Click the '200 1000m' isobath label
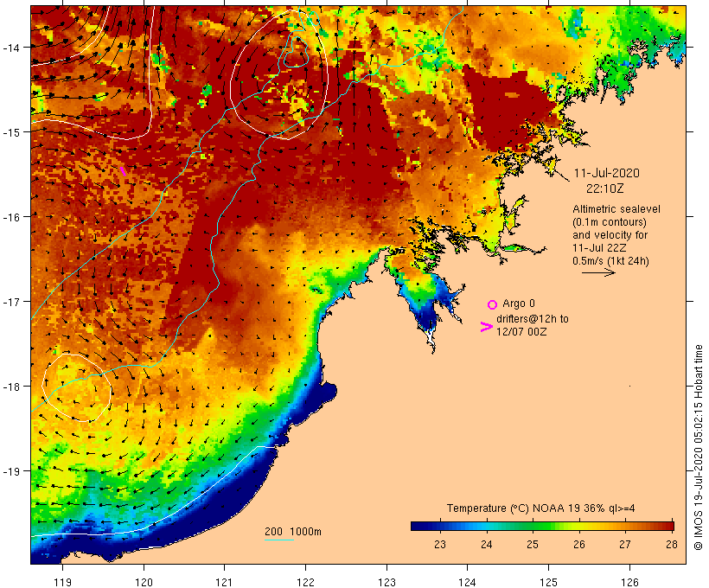Image resolution: width=709 pixels, height=588 pixels. [x=292, y=532]
